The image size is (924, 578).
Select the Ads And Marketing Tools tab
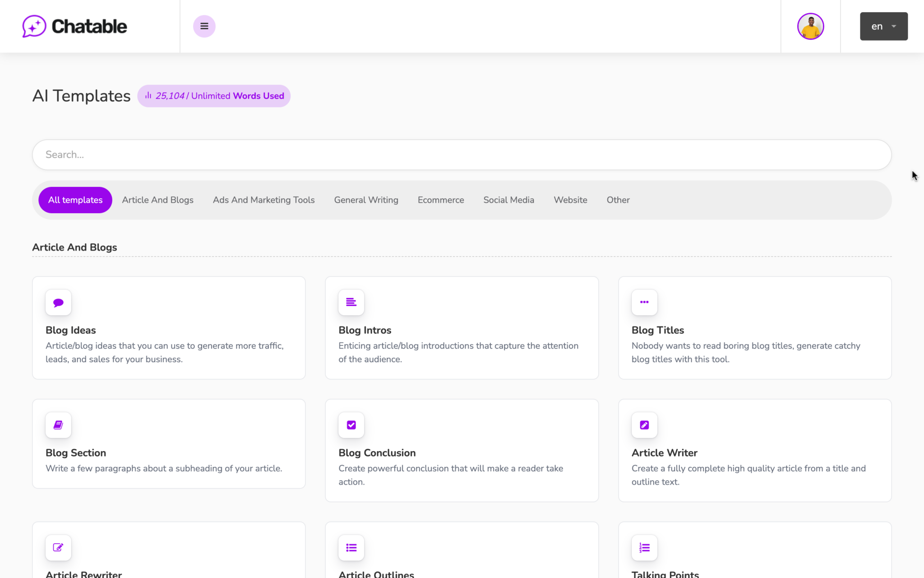[263, 200]
